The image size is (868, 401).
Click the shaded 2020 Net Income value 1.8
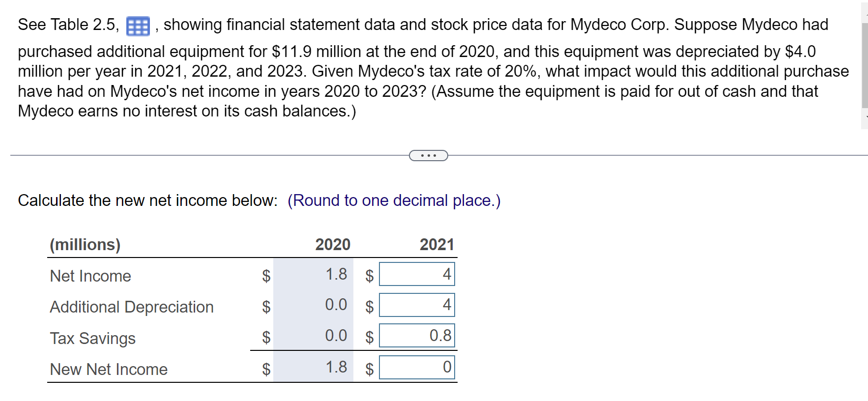pos(336,274)
